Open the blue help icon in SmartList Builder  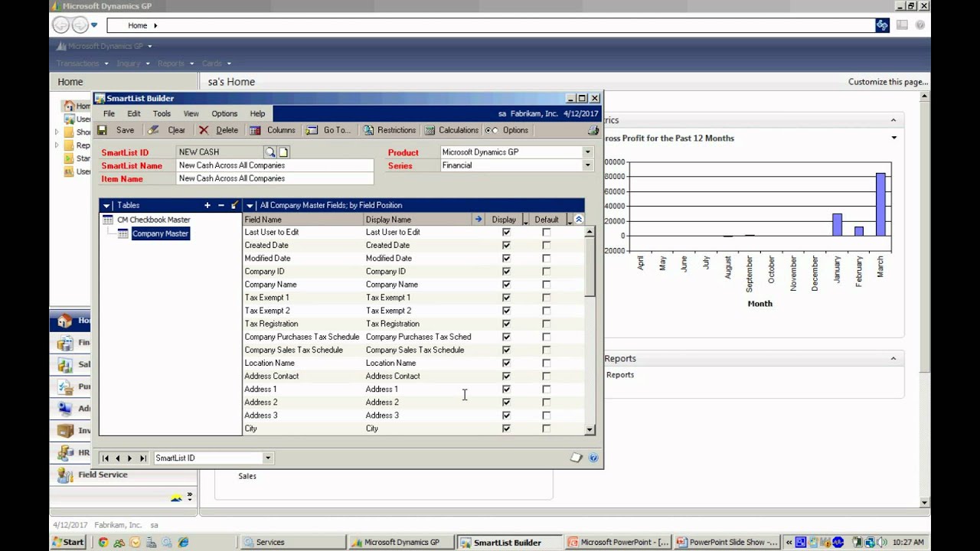point(594,458)
